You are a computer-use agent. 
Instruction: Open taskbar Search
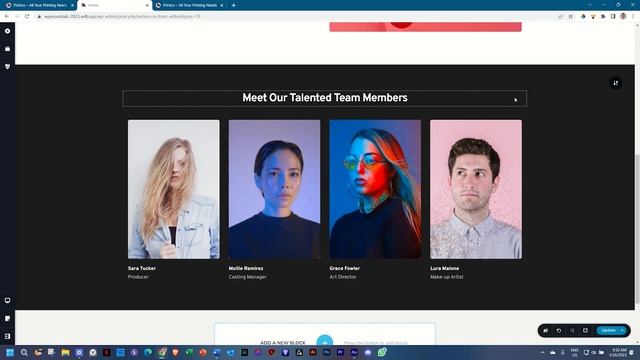(24, 352)
